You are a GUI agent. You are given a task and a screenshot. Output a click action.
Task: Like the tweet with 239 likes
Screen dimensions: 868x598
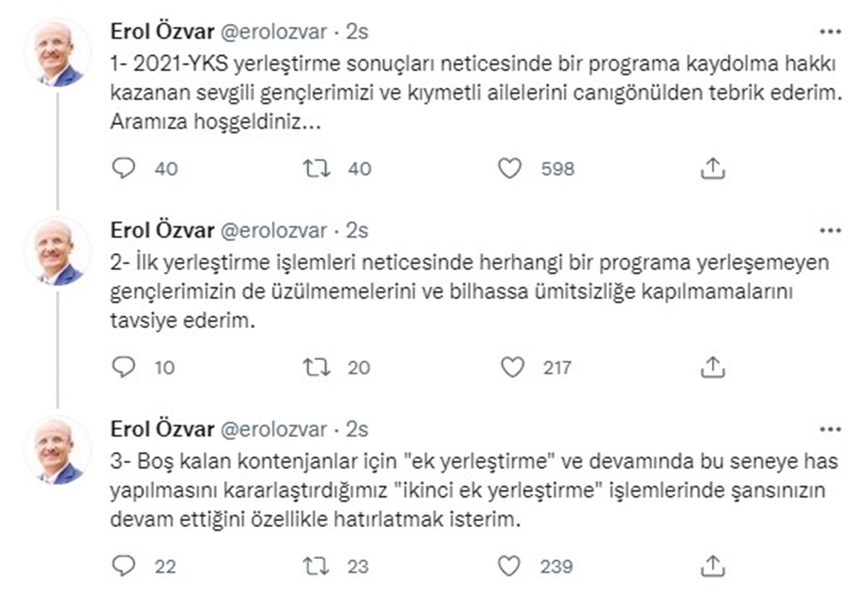pyautogui.click(x=509, y=566)
